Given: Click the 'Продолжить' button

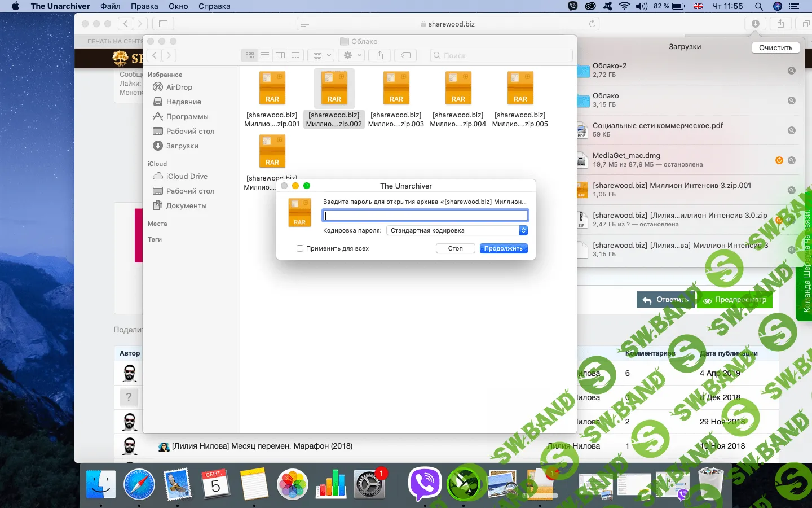Looking at the screenshot, I should click(x=503, y=248).
